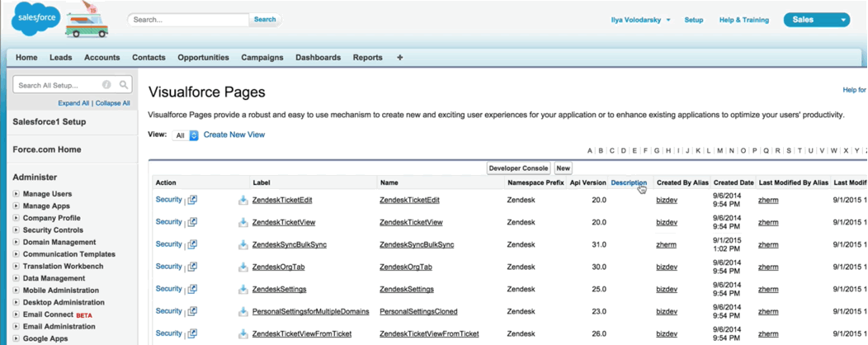Open Force.com Home in the sidebar
Screen dimensions: 868x345
pos(46,149)
